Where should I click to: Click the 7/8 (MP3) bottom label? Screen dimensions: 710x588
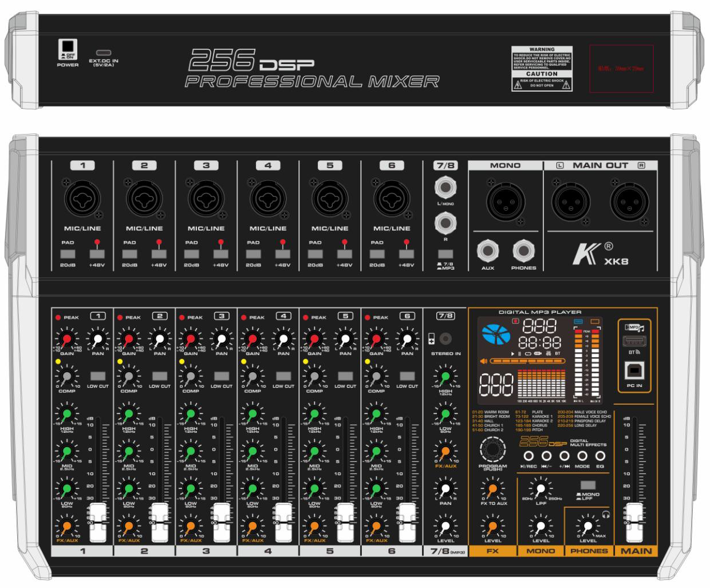point(445,551)
